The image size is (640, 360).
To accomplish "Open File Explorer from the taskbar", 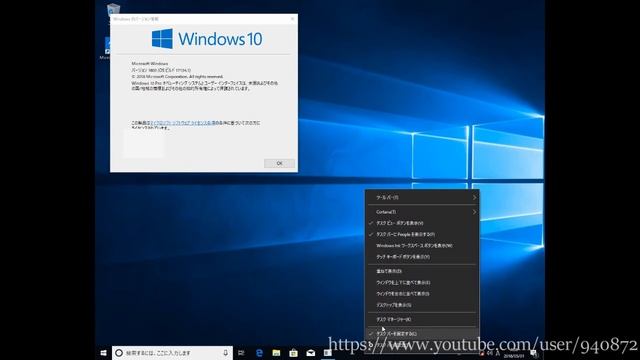I will click(x=276, y=353).
